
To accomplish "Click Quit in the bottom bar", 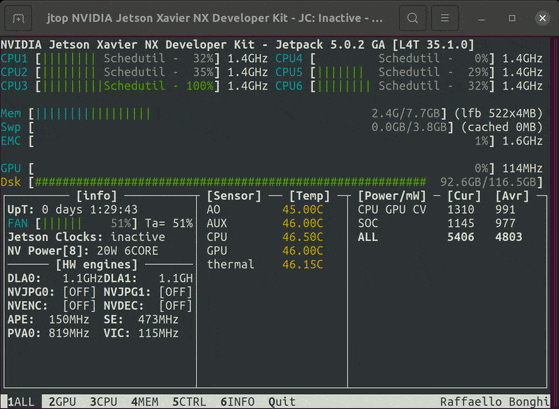I will coord(282,402).
